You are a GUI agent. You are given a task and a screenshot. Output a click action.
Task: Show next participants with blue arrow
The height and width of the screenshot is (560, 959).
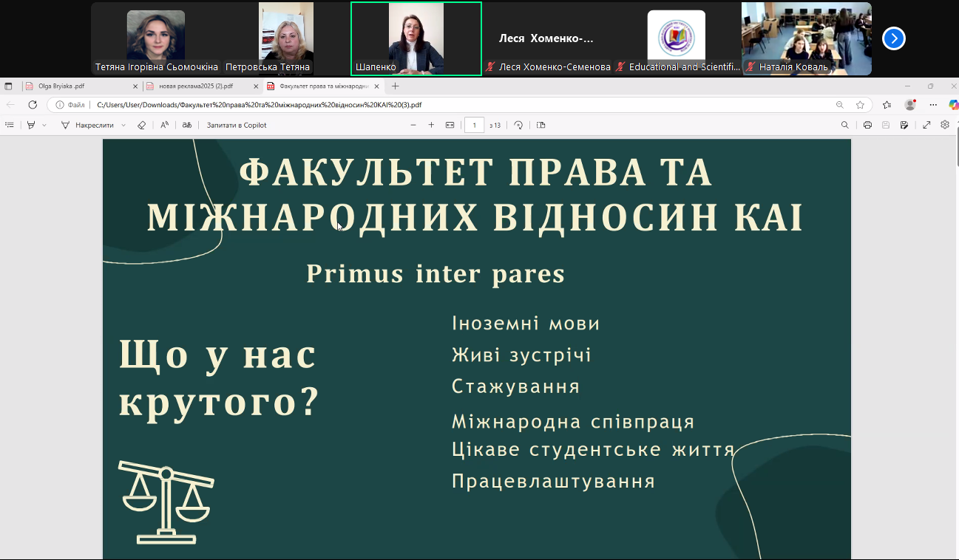893,38
